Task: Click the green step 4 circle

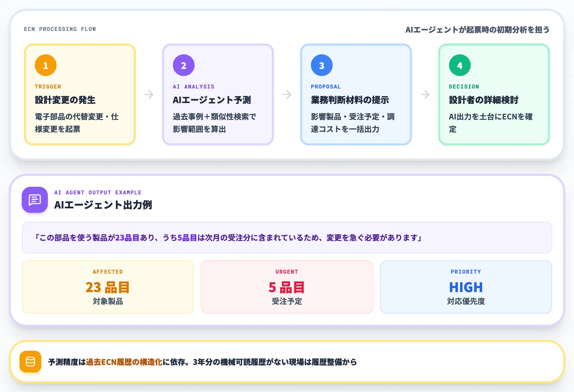Action: 460,65
